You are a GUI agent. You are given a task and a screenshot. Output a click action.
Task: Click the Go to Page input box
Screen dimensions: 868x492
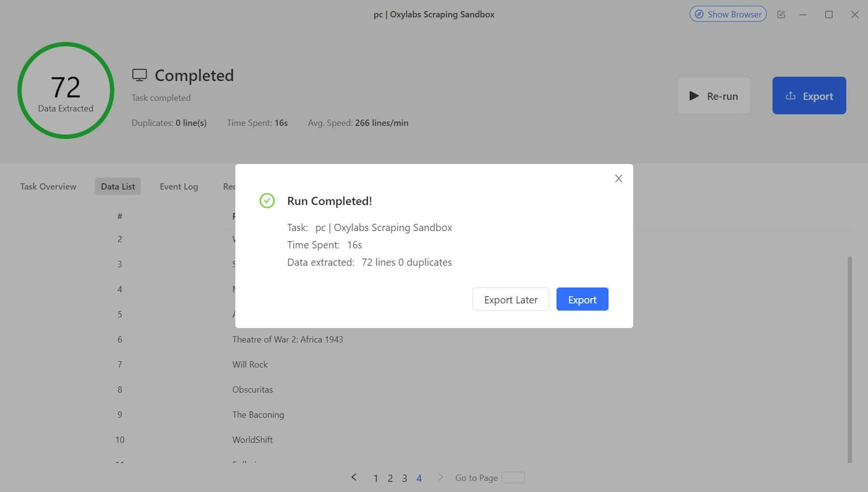click(x=513, y=478)
